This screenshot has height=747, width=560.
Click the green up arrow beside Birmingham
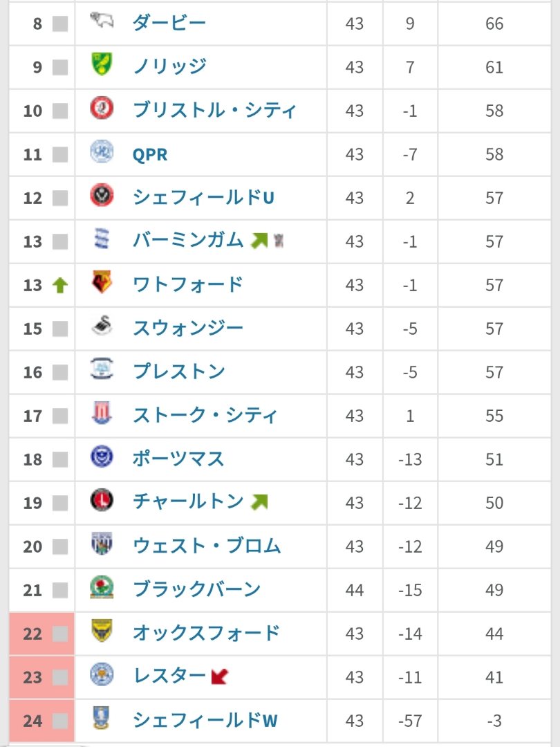(259, 241)
